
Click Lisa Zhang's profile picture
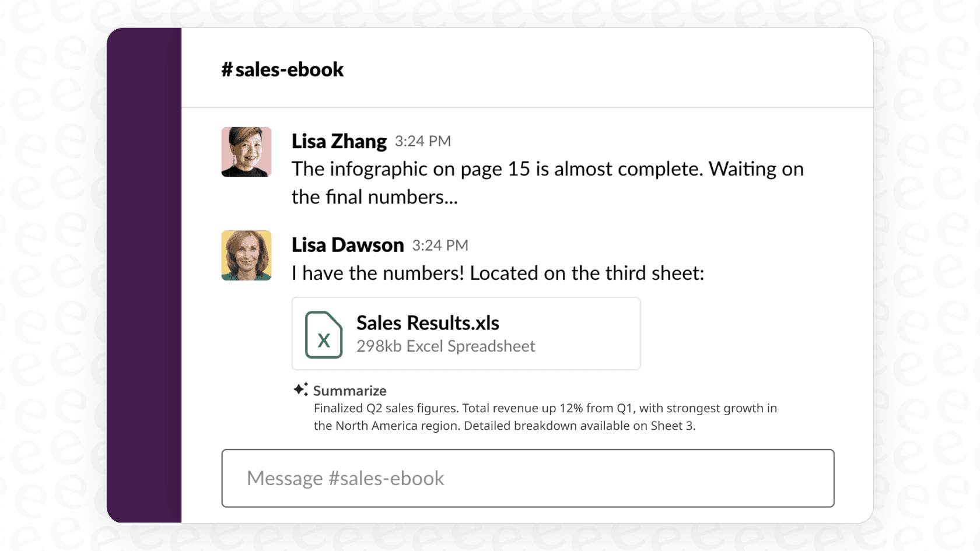tap(246, 152)
